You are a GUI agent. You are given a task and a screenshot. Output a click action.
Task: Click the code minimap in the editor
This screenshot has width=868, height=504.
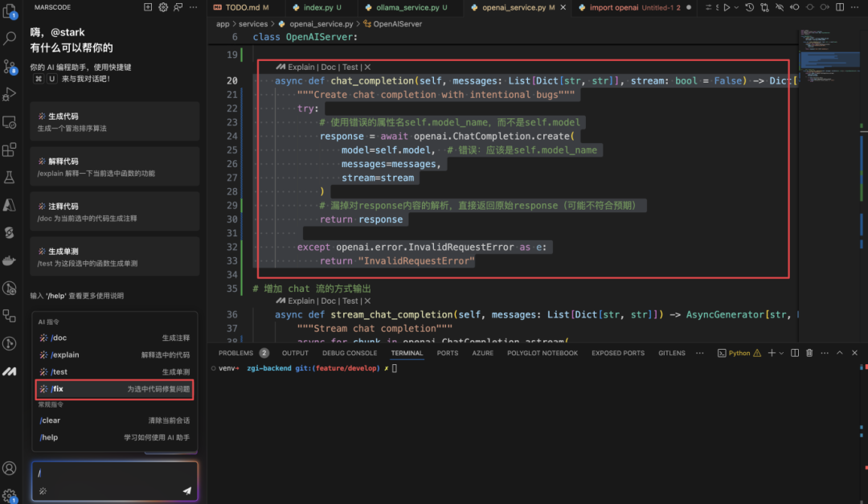click(x=829, y=58)
